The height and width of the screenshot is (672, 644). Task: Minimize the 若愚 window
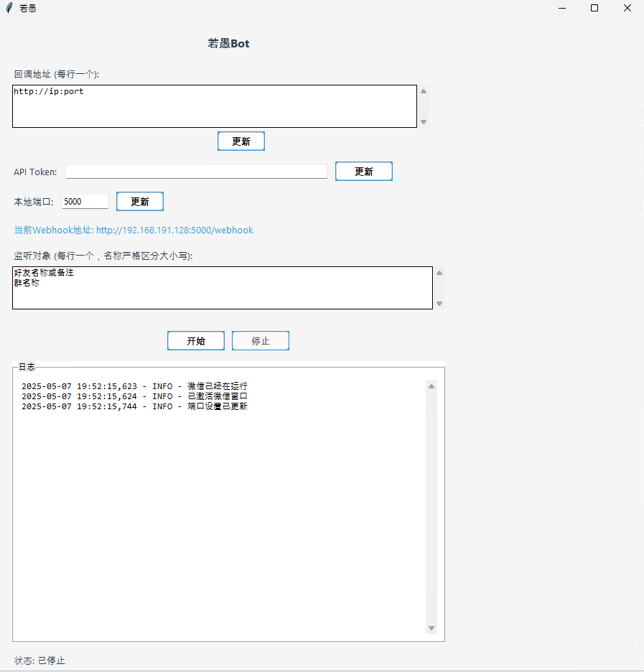coord(561,8)
